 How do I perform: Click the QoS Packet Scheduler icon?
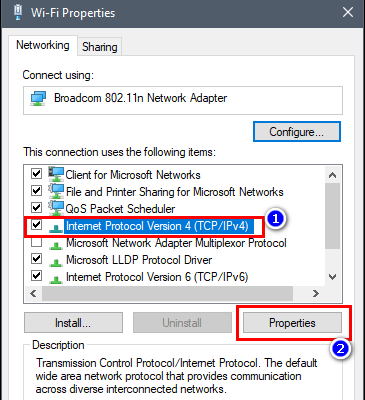[56, 208]
